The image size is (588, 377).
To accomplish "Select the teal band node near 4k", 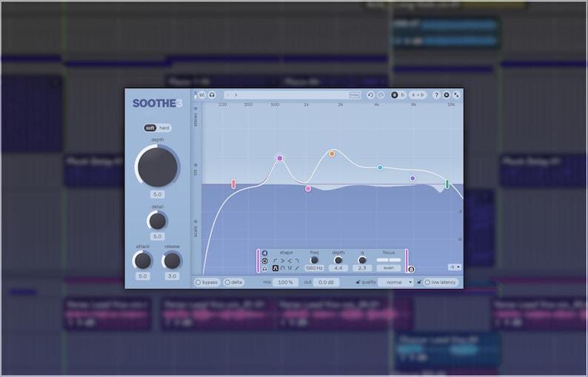I will click(380, 167).
